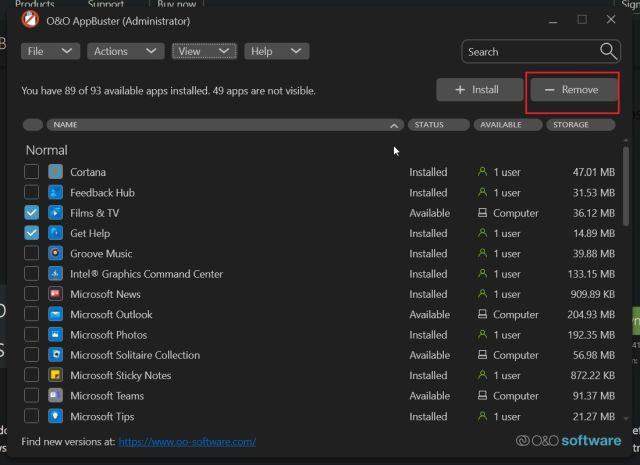This screenshot has width=640, height=465.
Task: Check the Microsoft Photos checkbox
Action: click(31, 335)
